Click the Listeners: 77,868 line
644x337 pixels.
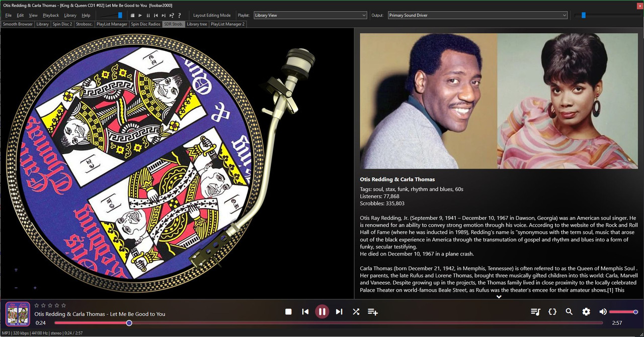coord(380,196)
